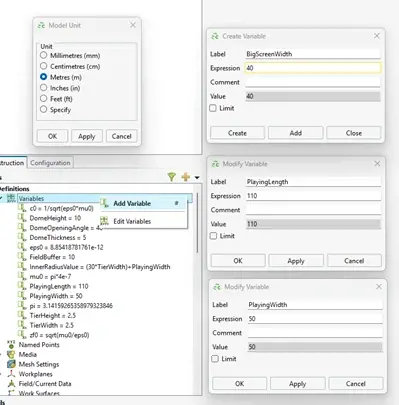Click OK in PlayingLength Modify Variable dialog

point(238,260)
